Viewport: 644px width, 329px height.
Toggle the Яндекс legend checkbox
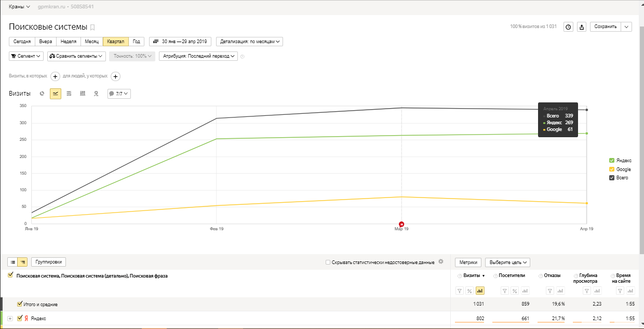611,161
